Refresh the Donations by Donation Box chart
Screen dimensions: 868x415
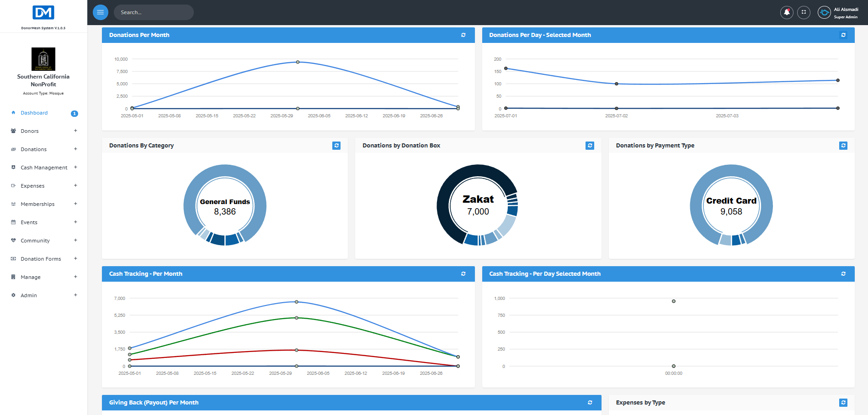click(590, 146)
